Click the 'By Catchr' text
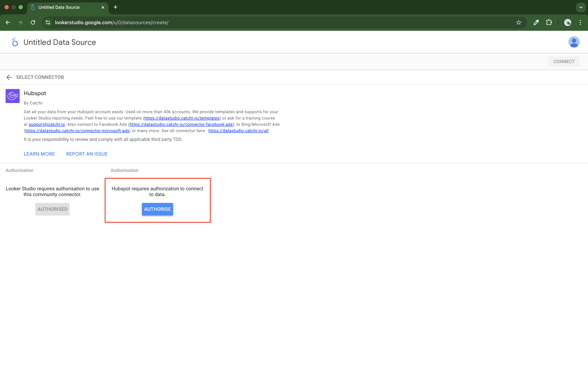Image resolution: width=588 pixels, height=368 pixels. [x=33, y=103]
